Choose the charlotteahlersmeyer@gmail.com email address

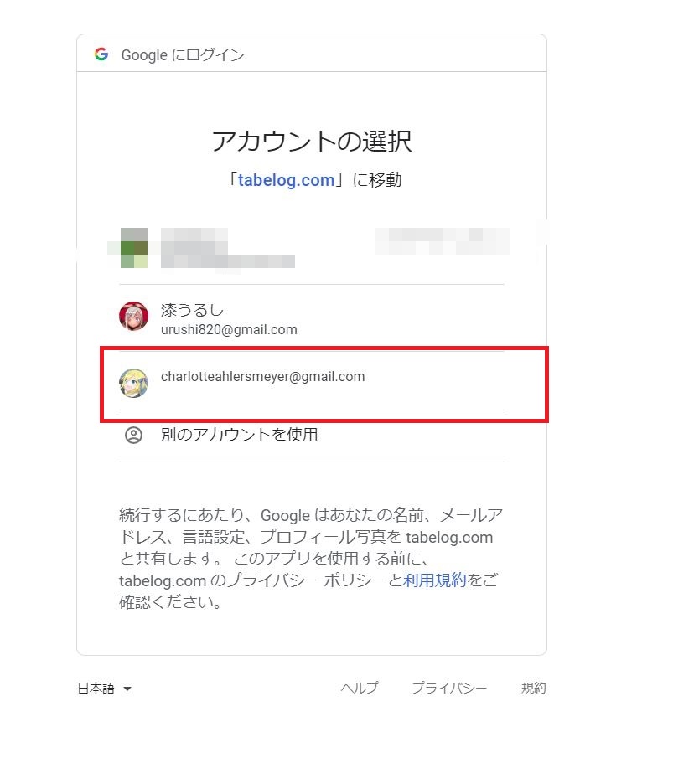tap(262, 376)
